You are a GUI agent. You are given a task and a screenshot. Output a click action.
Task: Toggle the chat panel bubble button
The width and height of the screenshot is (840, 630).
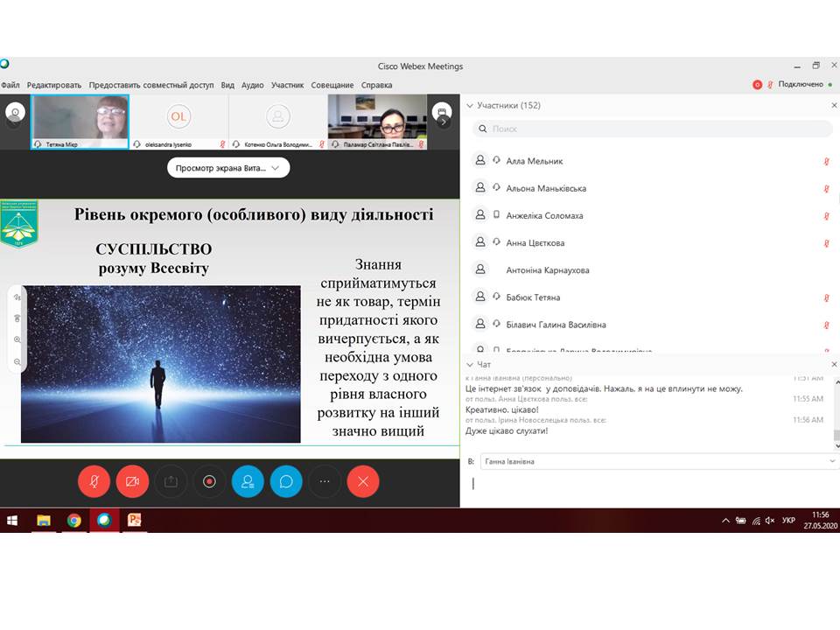(x=286, y=481)
